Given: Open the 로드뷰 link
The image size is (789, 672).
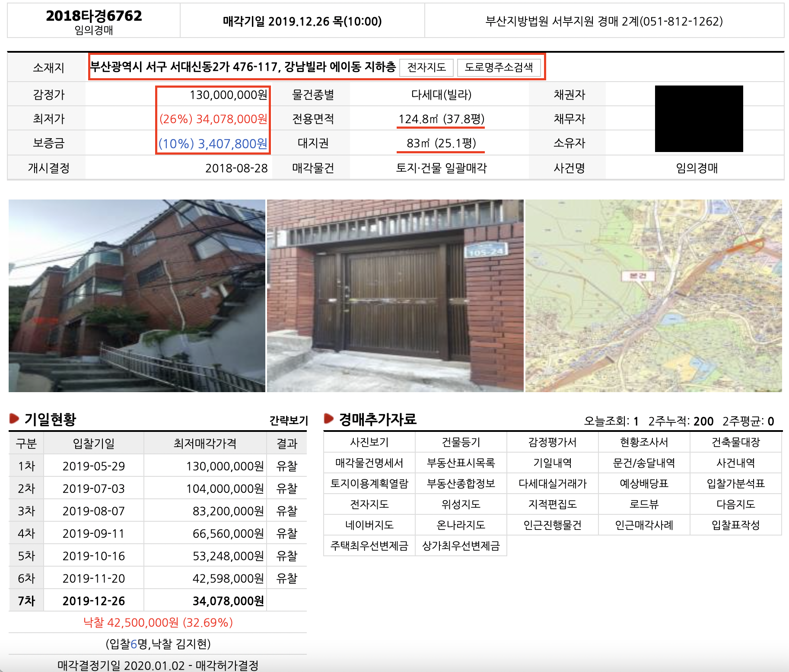Looking at the screenshot, I should (x=644, y=504).
